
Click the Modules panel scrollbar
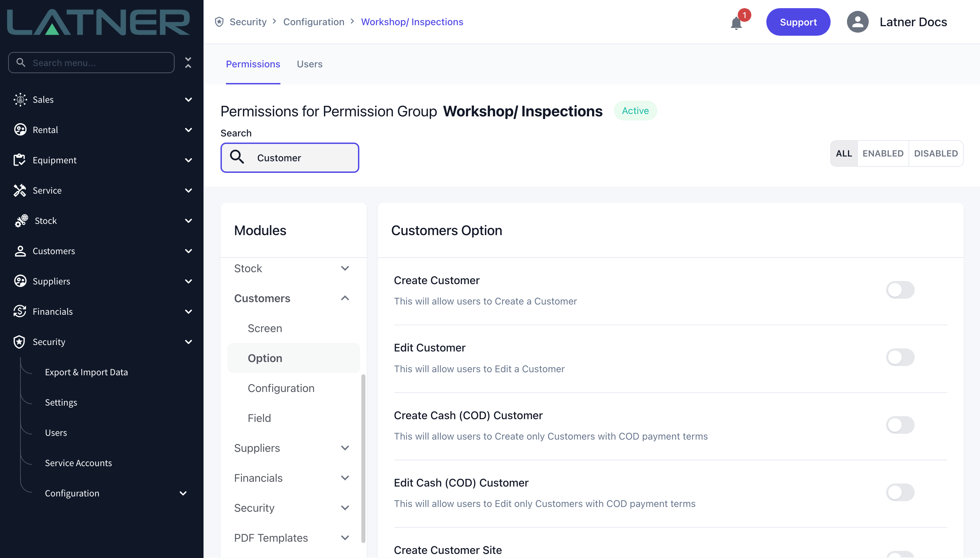tap(363, 458)
